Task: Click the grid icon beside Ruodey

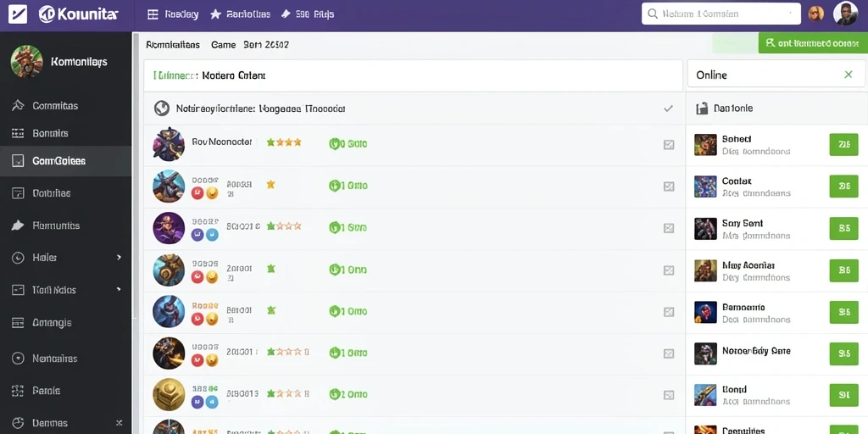Action: click(153, 14)
